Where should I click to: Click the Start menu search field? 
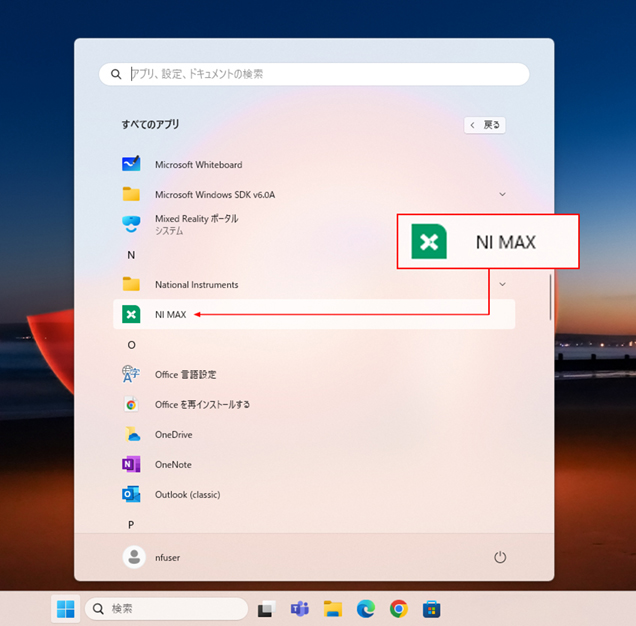coord(314,74)
